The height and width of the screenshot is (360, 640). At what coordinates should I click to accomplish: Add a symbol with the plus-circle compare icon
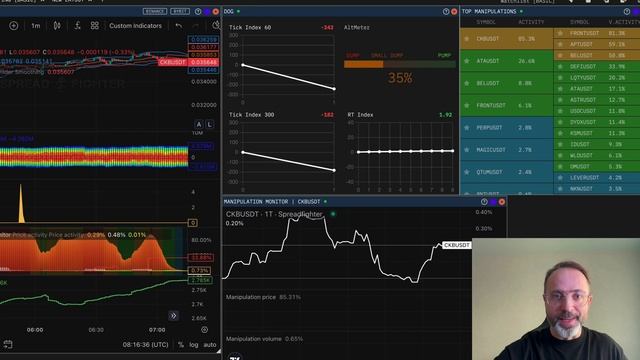(x=13, y=26)
